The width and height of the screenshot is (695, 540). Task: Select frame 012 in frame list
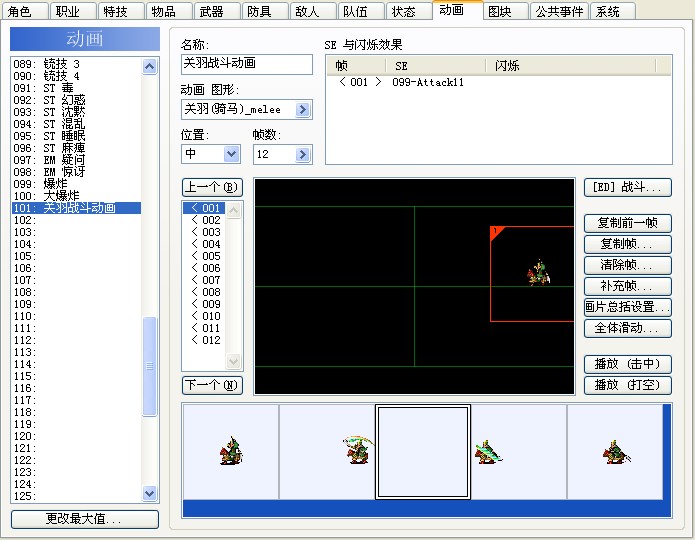pos(204,340)
